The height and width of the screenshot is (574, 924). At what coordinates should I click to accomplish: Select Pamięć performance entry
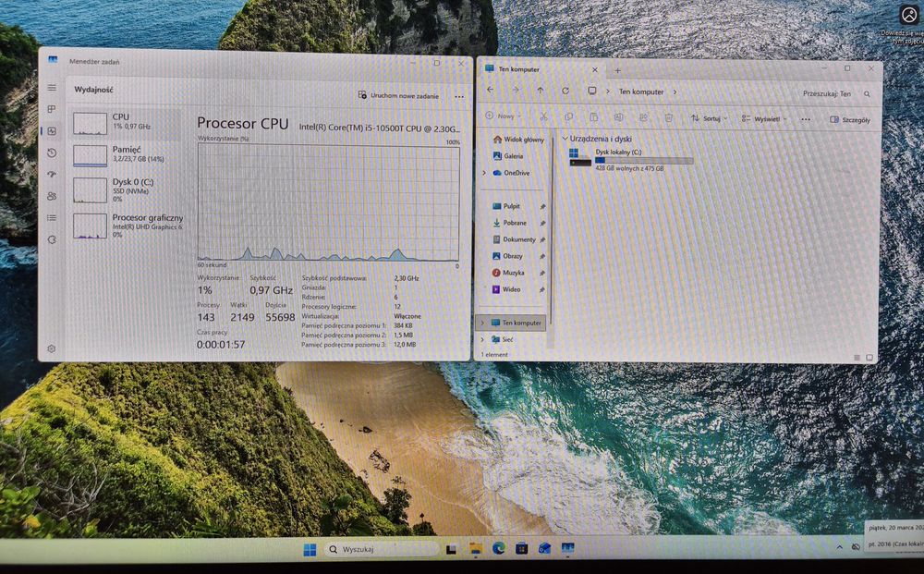point(126,155)
